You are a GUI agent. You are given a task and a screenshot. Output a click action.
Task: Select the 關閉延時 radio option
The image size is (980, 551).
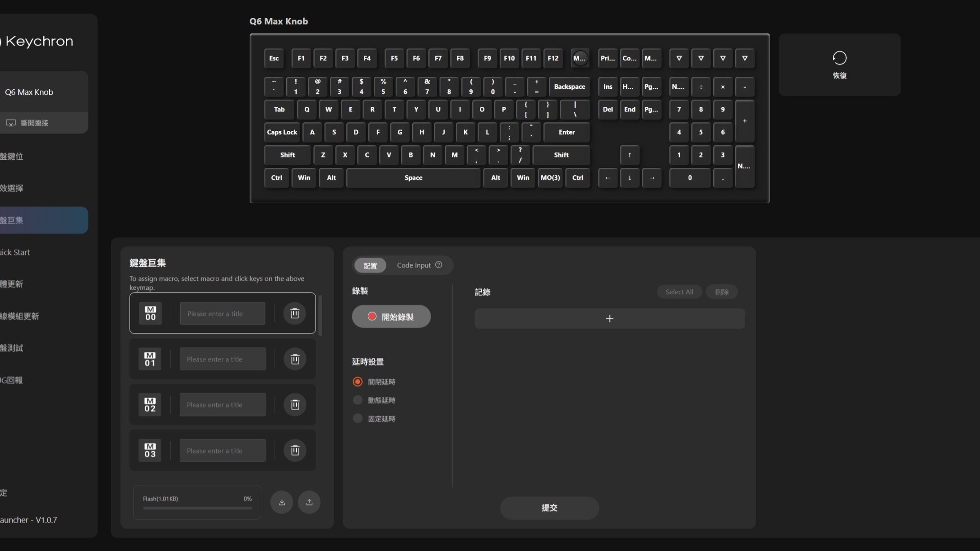coord(358,382)
